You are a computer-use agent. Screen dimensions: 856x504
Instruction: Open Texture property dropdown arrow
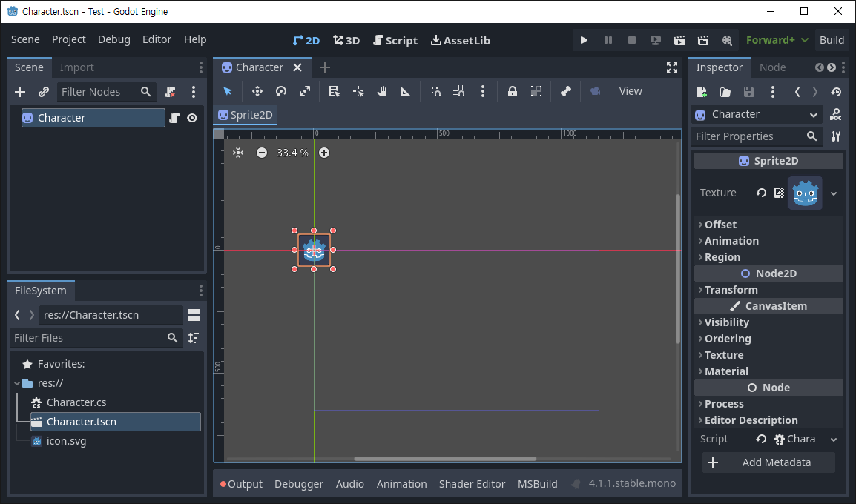point(834,193)
